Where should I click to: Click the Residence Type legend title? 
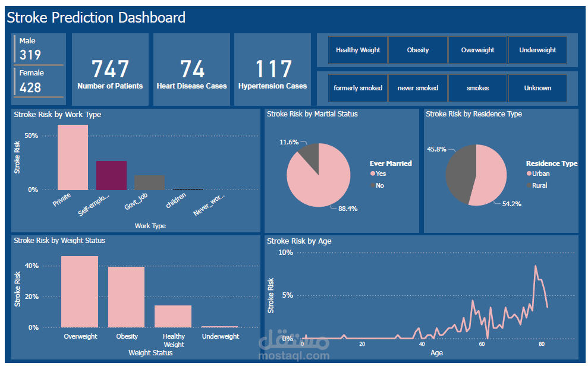coord(552,163)
